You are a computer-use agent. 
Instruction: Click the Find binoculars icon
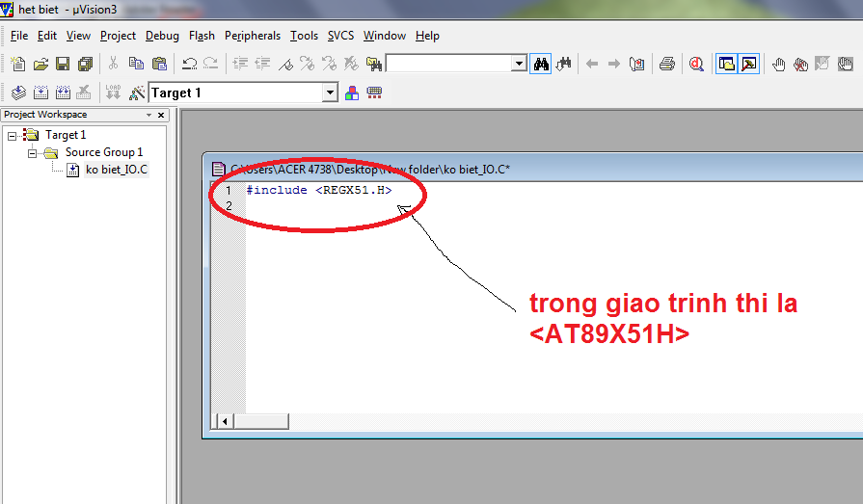point(541,64)
